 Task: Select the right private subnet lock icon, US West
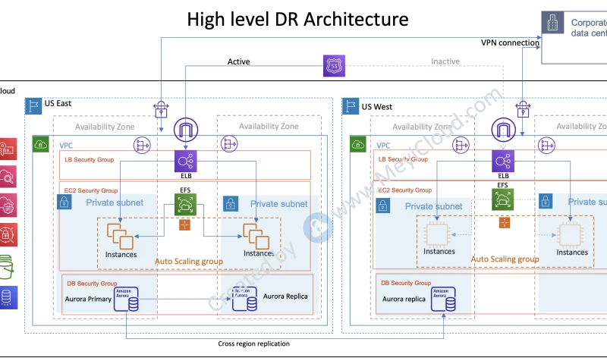coord(546,201)
